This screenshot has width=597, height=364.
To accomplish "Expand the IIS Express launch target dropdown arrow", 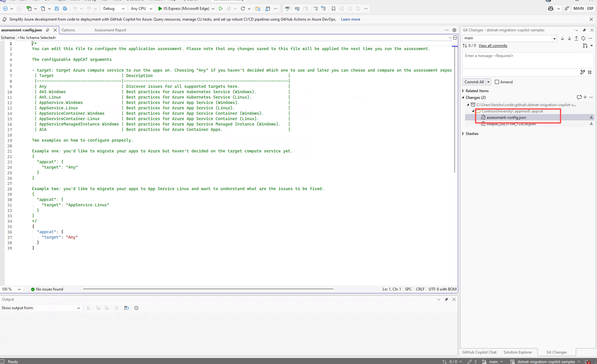I will [x=213, y=9].
